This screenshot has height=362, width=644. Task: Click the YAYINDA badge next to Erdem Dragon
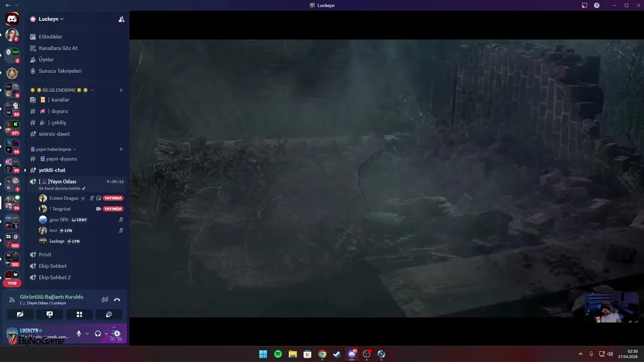[x=113, y=198]
